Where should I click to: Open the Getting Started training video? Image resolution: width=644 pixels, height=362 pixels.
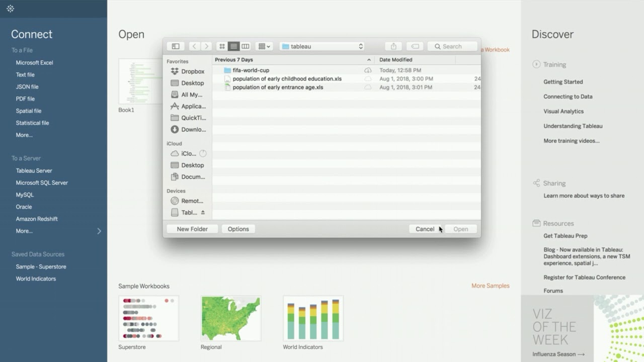pos(563,82)
